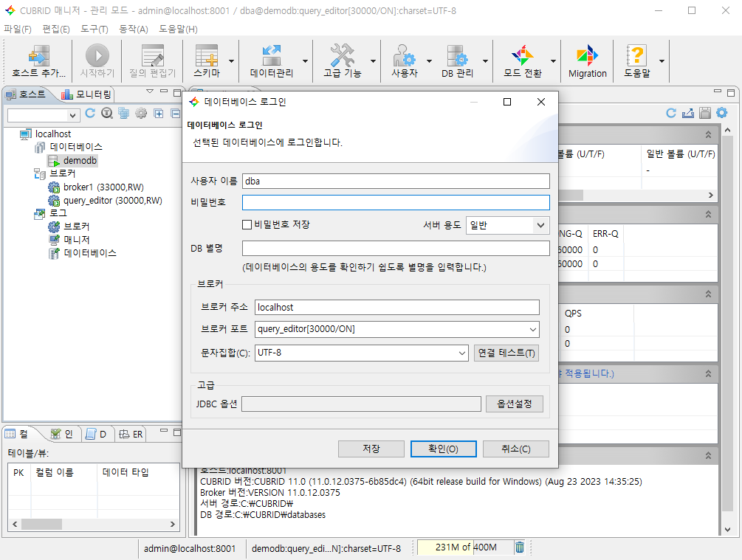742x560 pixels.
Task: Open the 도구(T) menu
Action: pos(95,30)
